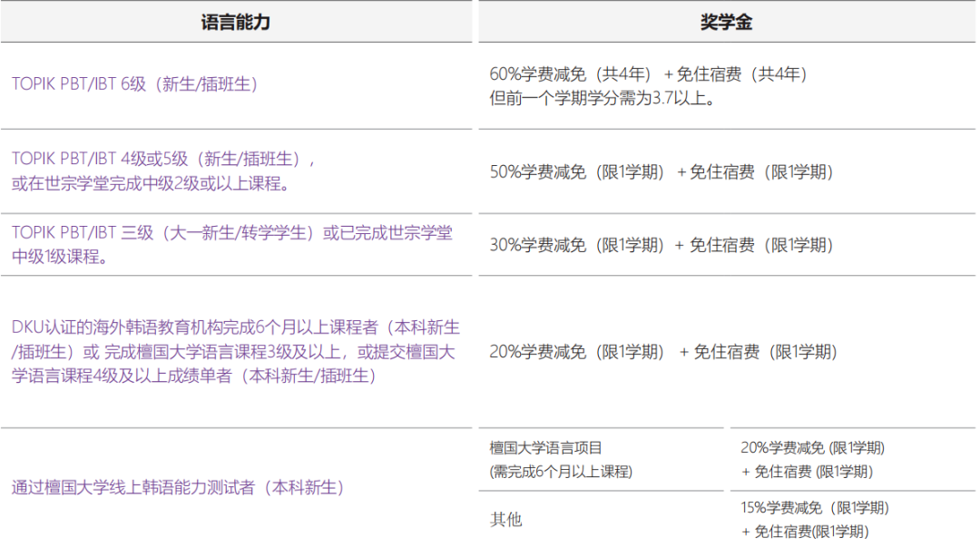This screenshot has width=980, height=547.
Task: Click 通过檀国大学线上韩语能力测试者 requirement
Action: click(x=178, y=488)
